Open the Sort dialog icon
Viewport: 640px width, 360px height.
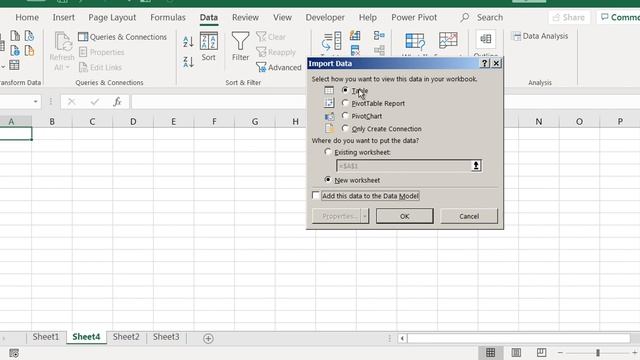[209, 41]
